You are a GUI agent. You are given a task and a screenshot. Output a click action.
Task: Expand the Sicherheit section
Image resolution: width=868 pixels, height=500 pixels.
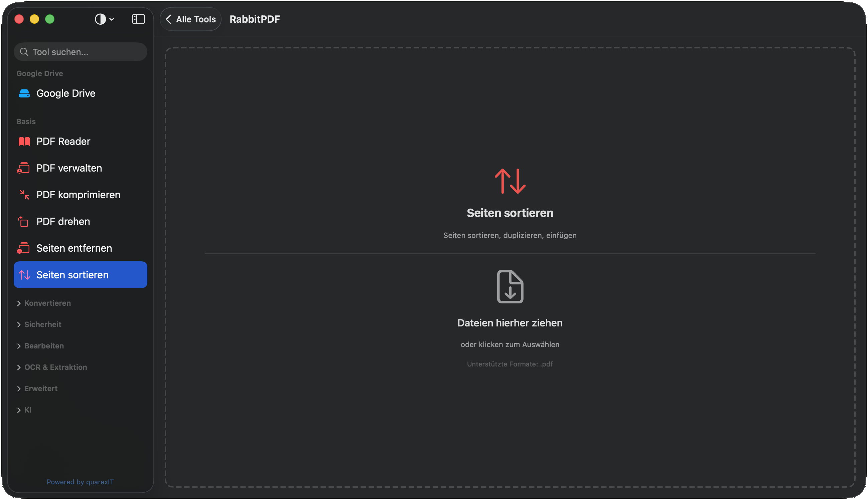tap(39, 324)
